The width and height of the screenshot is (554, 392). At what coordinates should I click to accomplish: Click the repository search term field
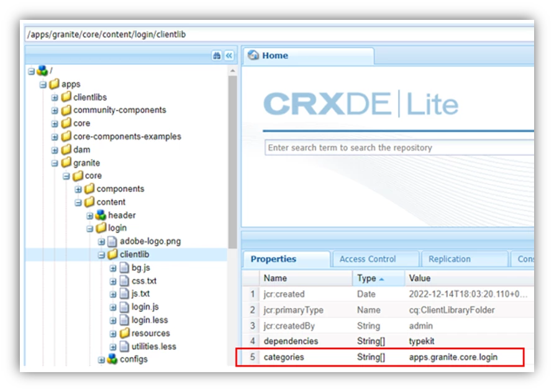point(399,147)
